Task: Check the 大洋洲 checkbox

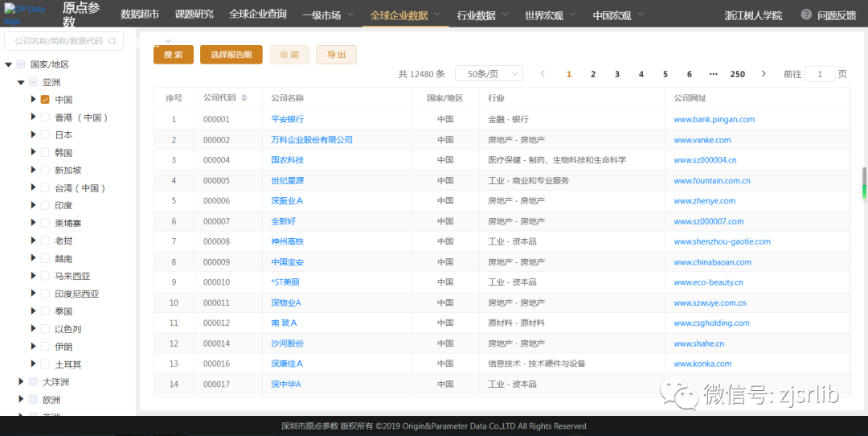Action: (x=33, y=382)
